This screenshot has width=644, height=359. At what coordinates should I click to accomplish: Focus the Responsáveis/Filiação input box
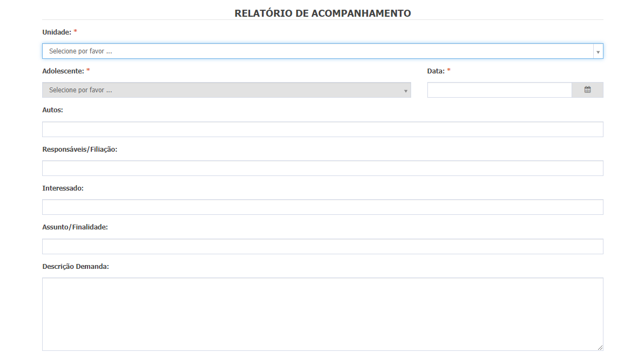click(323, 168)
